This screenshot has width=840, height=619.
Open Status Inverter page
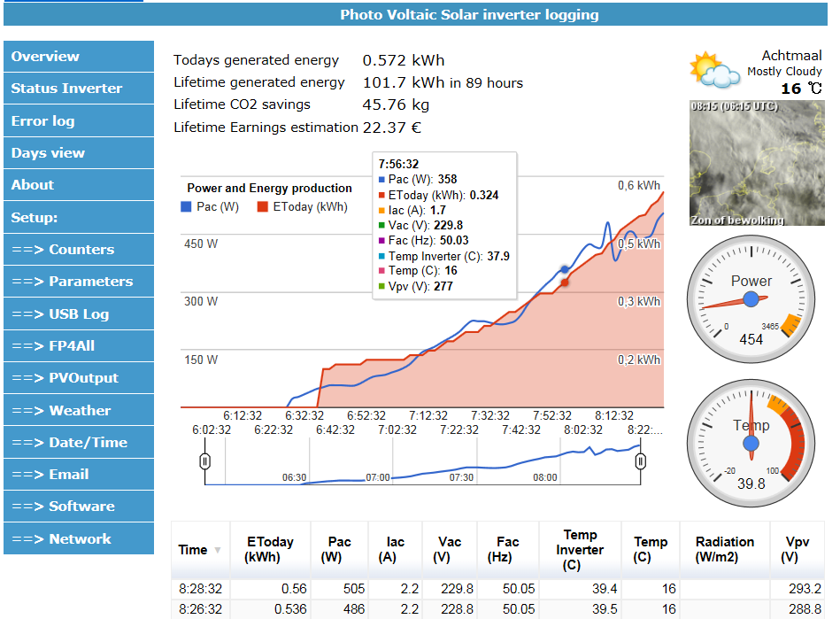[79, 89]
